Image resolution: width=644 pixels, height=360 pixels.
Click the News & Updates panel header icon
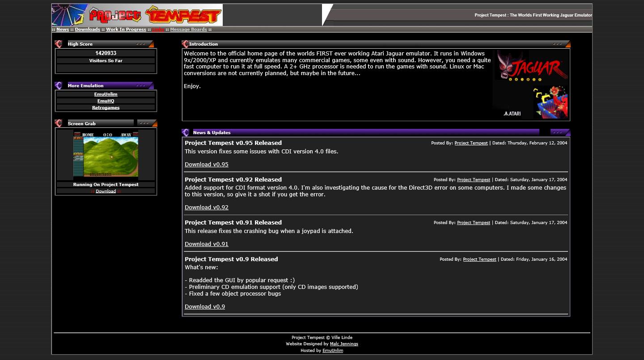point(186,132)
